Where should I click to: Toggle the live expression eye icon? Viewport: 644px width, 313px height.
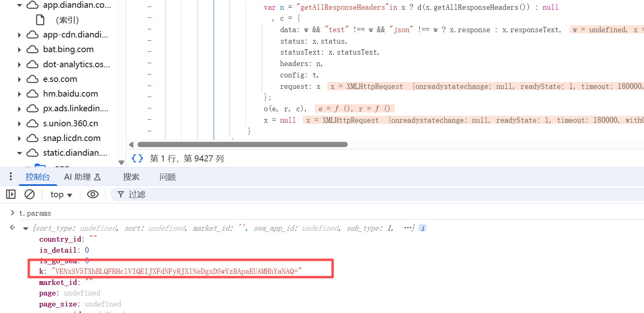click(93, 194)
